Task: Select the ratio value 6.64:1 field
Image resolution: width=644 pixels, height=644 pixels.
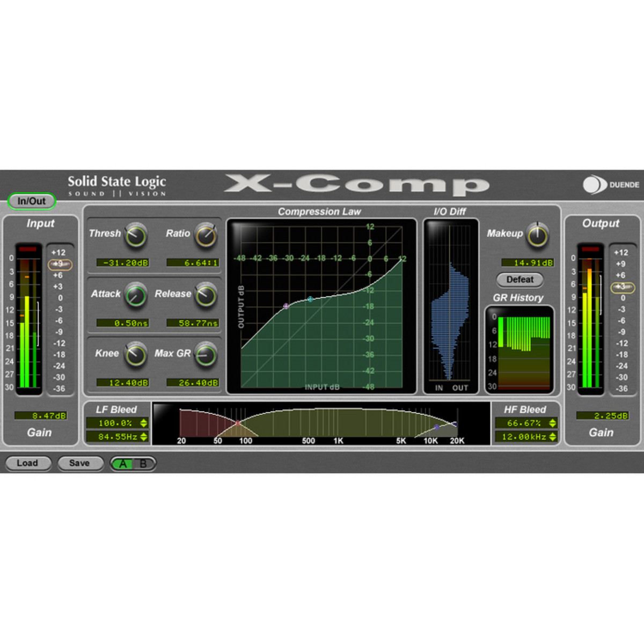Action: click(x=193, y=263)
